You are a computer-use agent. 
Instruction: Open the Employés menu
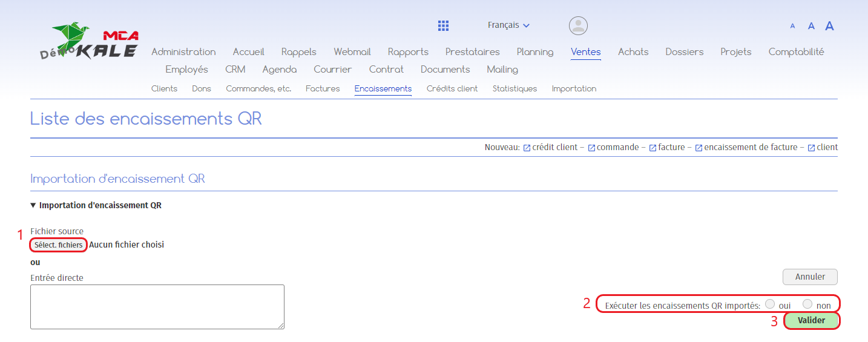186,70
